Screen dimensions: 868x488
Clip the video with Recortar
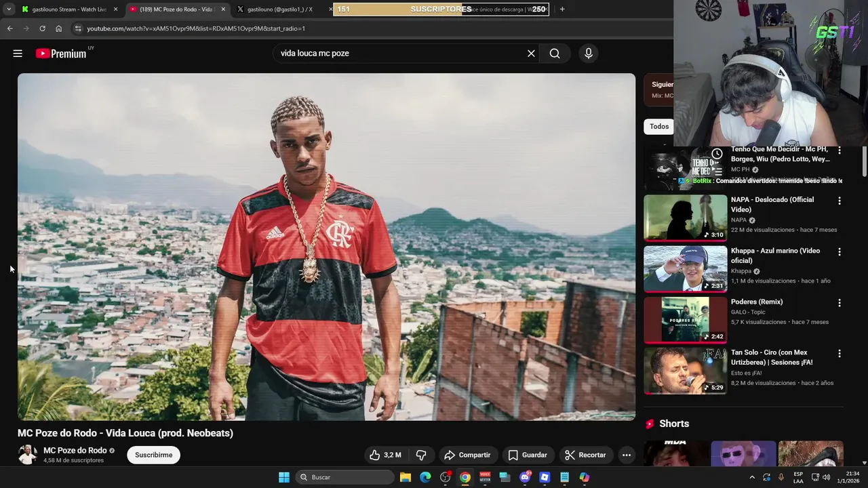pyautogui.click(x=585, y=455)
